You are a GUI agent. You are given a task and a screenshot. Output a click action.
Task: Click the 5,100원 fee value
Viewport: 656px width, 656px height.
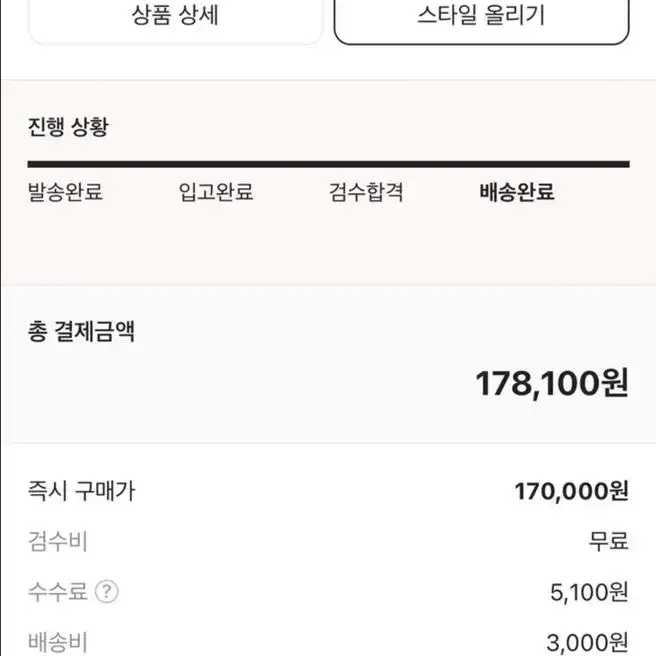pos(589,592)
